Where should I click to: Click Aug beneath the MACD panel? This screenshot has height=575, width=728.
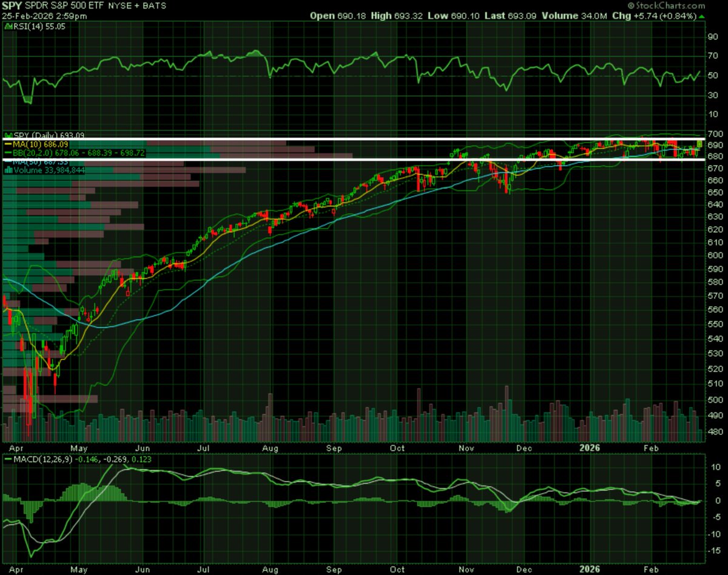pyautogui.click(x=271, y=570)
